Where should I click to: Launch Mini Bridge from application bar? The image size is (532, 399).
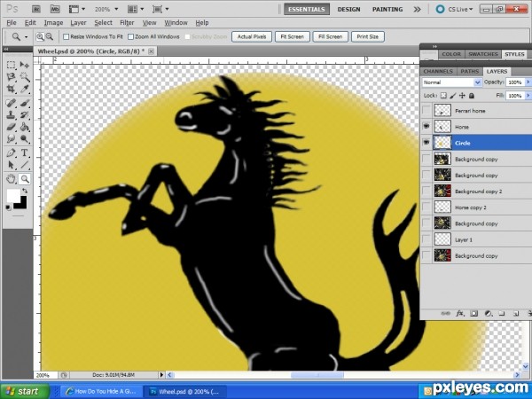55,9
